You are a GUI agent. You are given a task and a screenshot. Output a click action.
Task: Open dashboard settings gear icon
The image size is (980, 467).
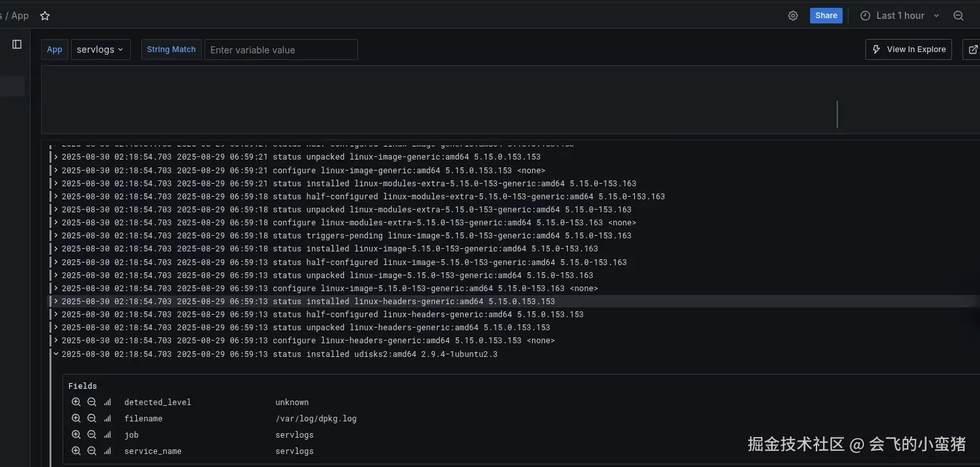click(x=793, y=16)
